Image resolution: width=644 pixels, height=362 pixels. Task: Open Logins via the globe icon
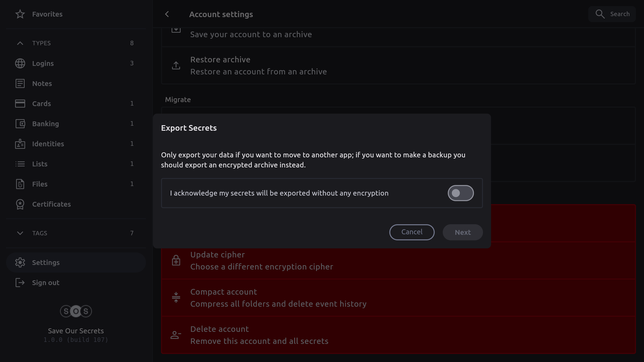[20, 63]
